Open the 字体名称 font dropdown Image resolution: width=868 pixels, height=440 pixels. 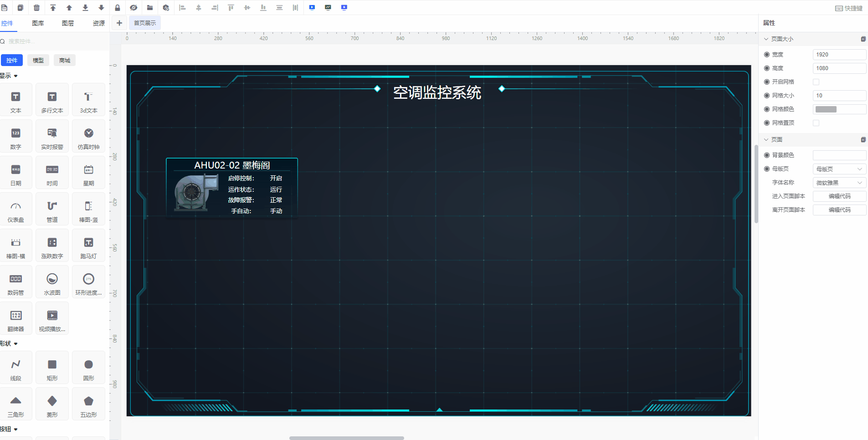point(839,183)
